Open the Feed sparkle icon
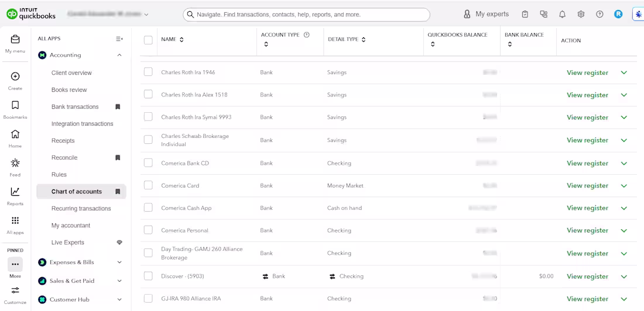Image resolution: width=644 pixels, height=311 pixels. coord(15,163)
